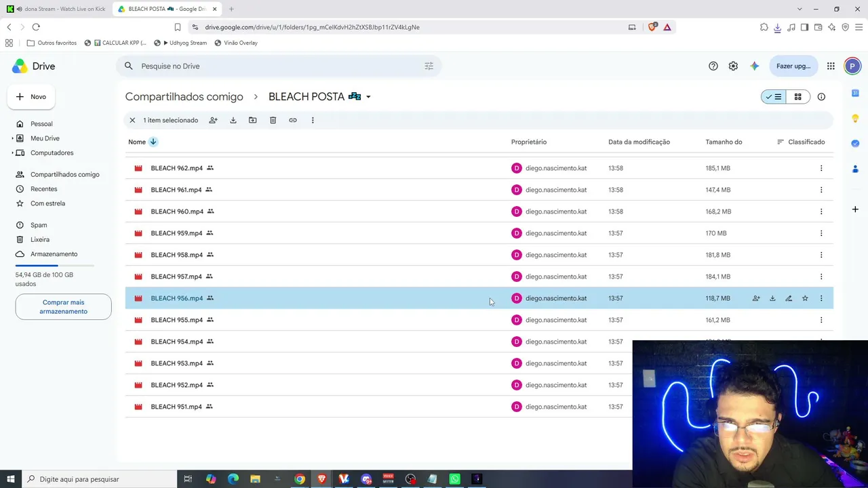
Task: Click the storage usage progress bar
Action: click(x=55, y=266)
